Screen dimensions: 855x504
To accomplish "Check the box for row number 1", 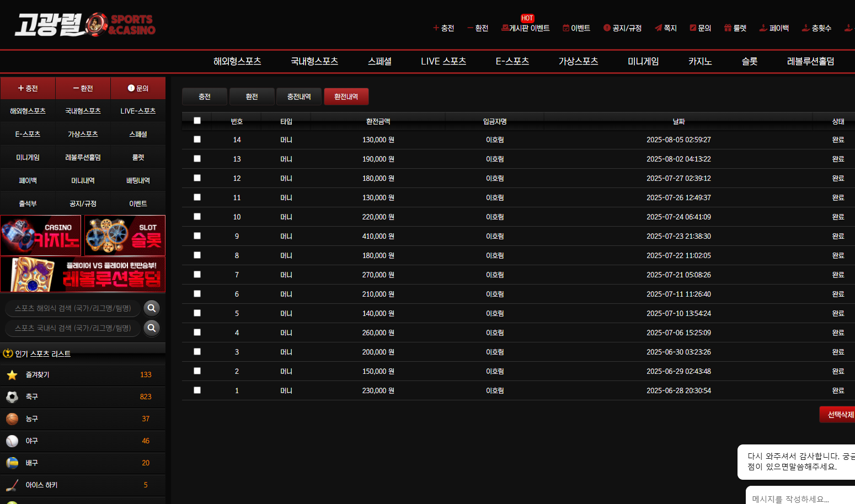I will pyautogui.click(x=197, y=390).
